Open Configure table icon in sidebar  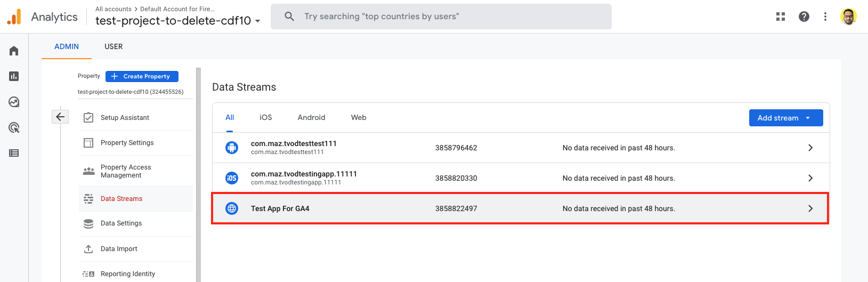pos(14,153)
